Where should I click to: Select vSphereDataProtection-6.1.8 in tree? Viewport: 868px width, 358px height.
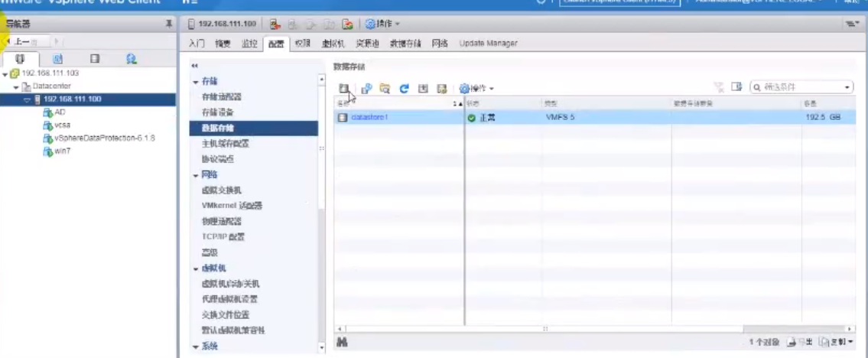coord(105,138)
